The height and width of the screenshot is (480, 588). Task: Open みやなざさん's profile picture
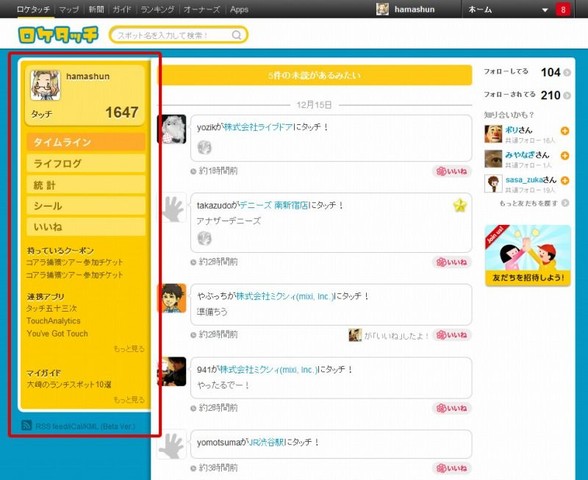(493, 159)
